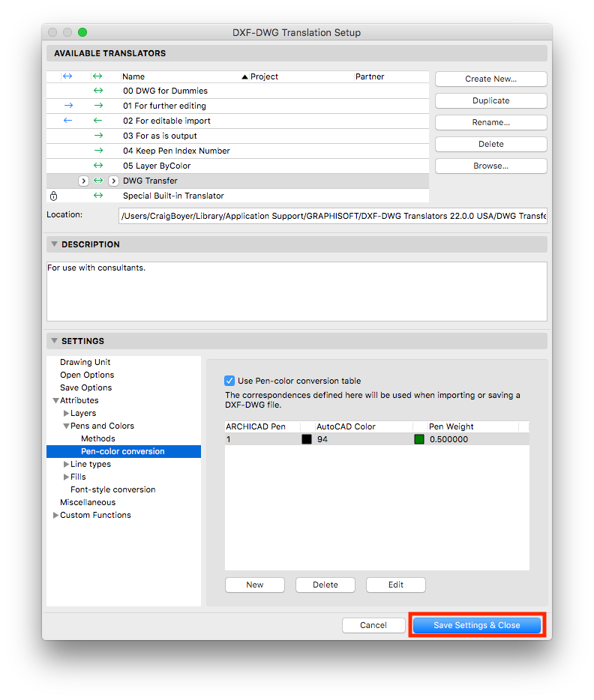Select Miscellaneous settings item

point(88,502)
